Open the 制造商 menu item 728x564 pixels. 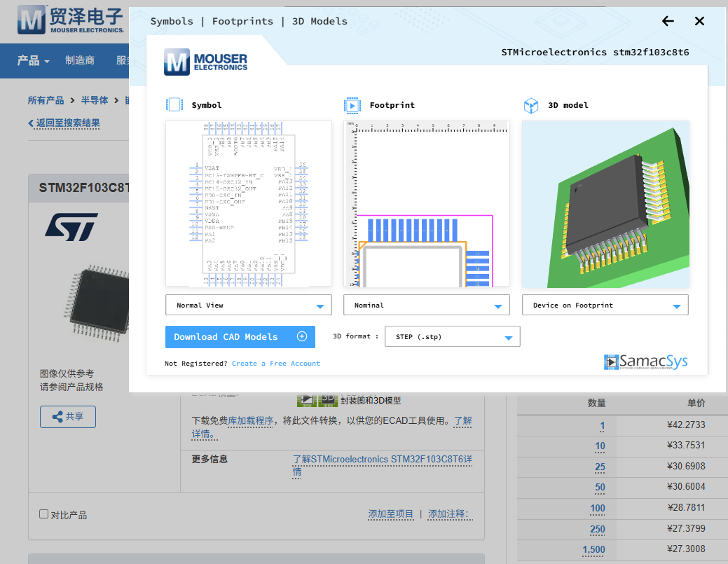80,60
